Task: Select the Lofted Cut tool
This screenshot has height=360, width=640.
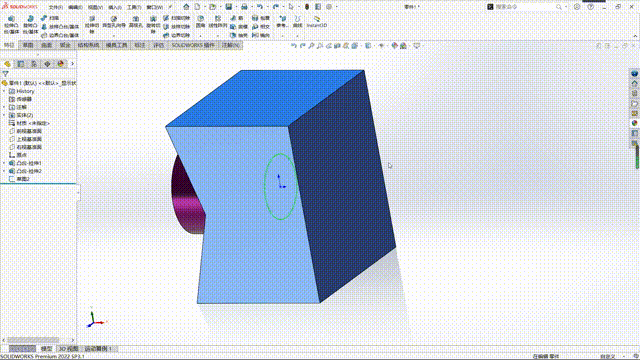Action: (x=177, y=27)
